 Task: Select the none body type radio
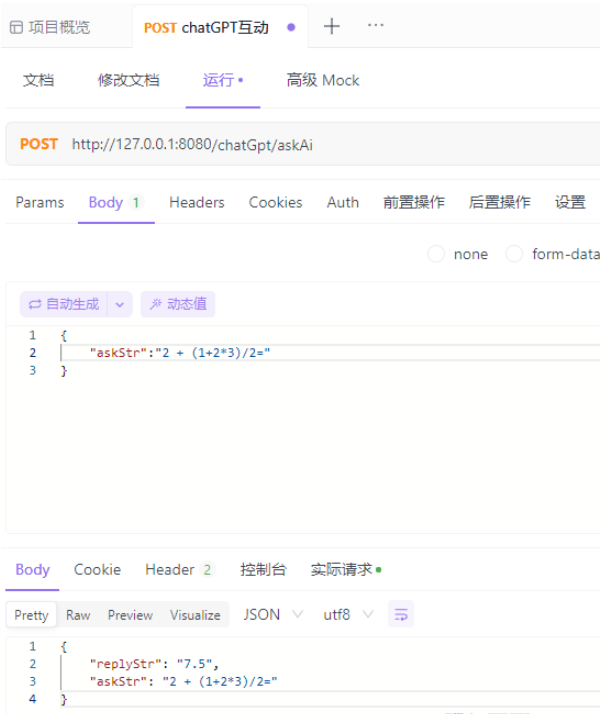(x=436, y=254)
